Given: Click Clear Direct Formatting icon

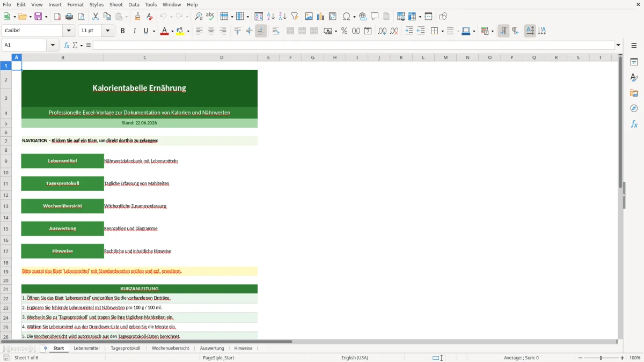Looking at the screenshot, I should point(150,17).
